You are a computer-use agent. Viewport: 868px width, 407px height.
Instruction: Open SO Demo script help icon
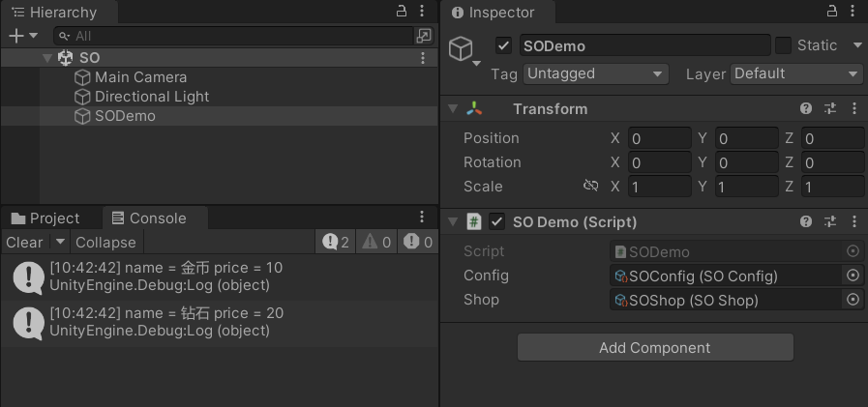[x=806, y=222]
